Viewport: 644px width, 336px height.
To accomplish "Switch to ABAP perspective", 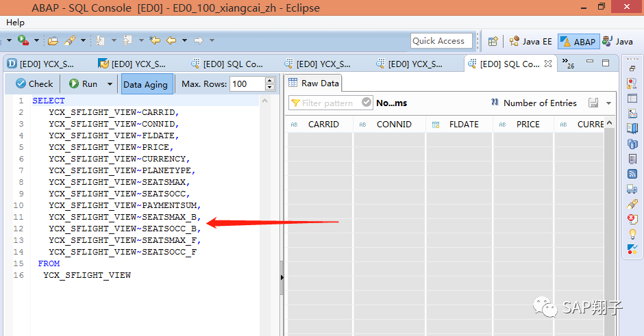I will 578,42.
